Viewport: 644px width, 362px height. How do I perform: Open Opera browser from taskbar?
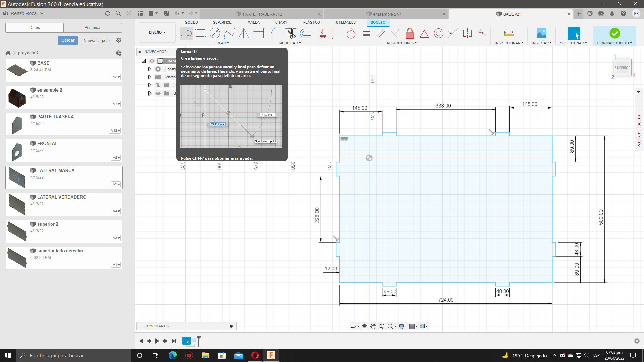click(x=255, y=355)
